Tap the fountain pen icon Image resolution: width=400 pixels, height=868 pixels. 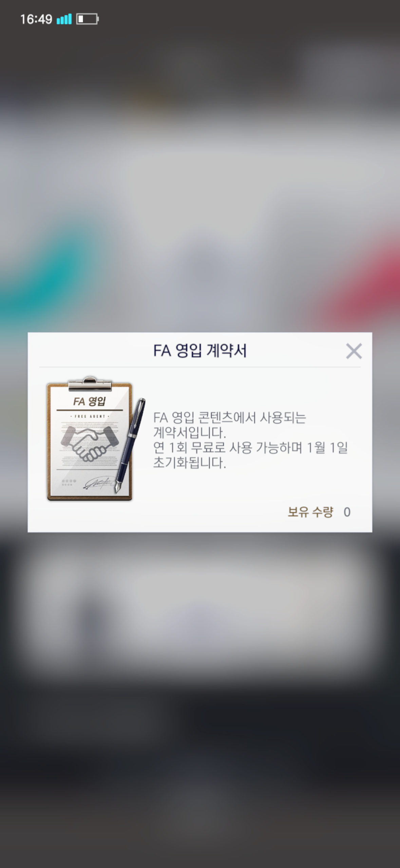coord(130,445)
